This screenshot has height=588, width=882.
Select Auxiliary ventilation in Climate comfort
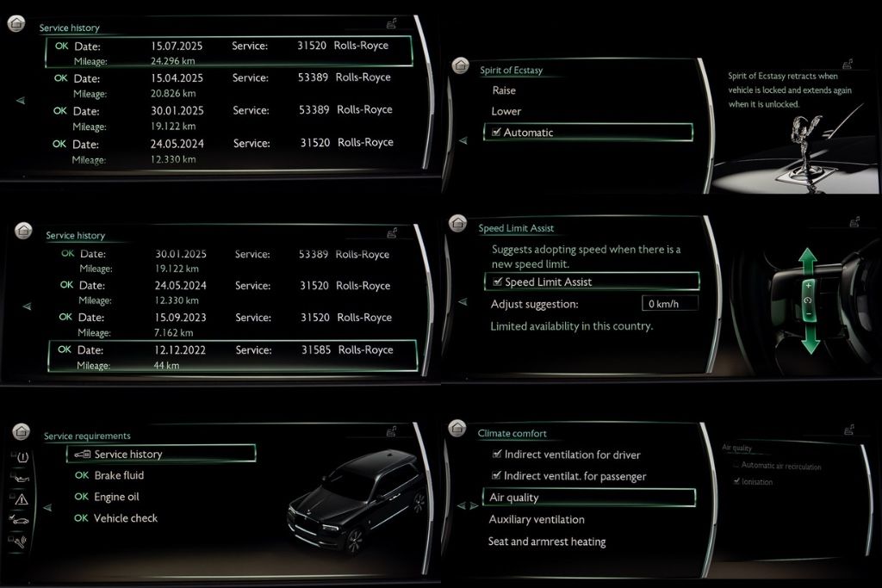537,519
